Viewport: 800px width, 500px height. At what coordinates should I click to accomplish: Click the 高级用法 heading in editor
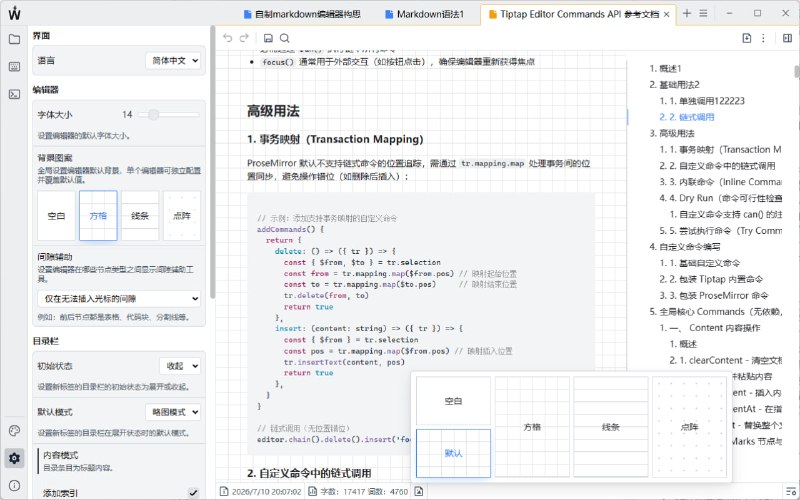pos(273,111)
